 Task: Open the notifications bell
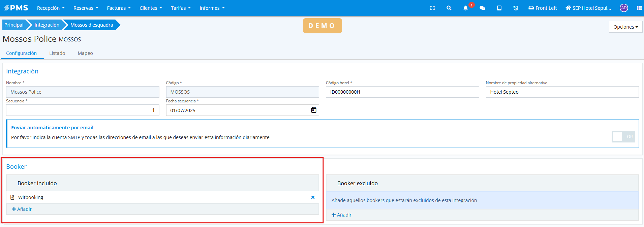(465, 8)
